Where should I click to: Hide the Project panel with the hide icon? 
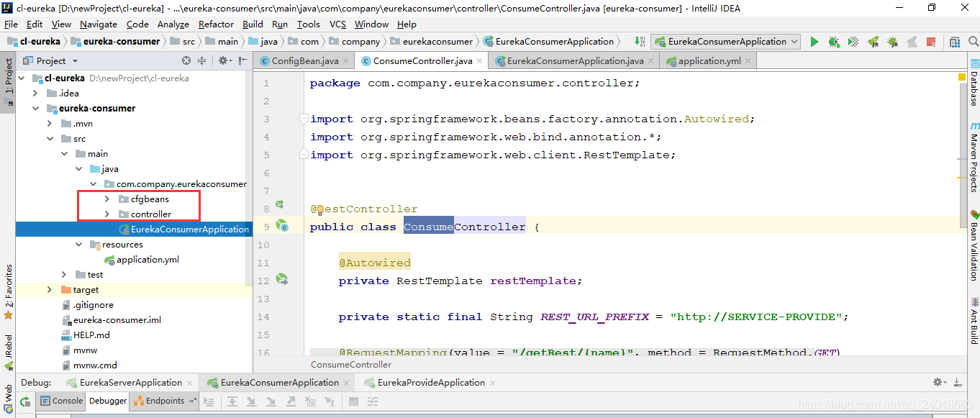(242, 61)
